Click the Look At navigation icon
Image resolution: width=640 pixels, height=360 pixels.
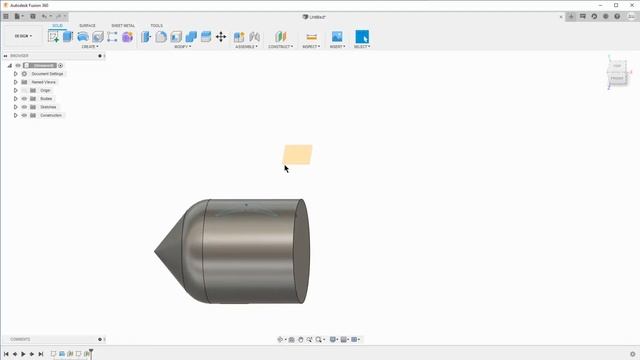point(291,340)
